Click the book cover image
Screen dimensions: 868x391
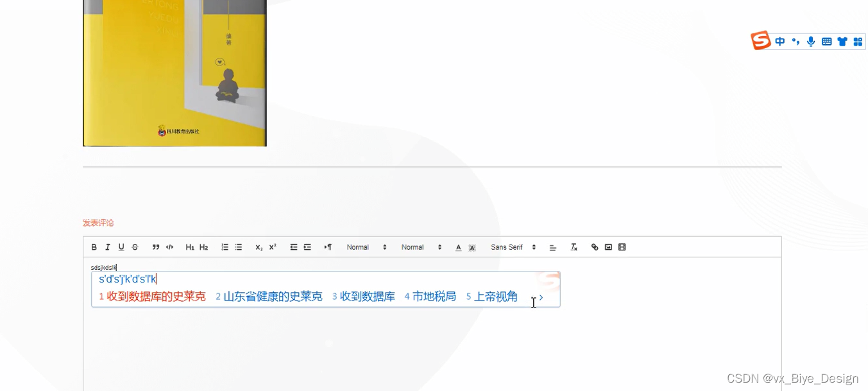(174, 73)
